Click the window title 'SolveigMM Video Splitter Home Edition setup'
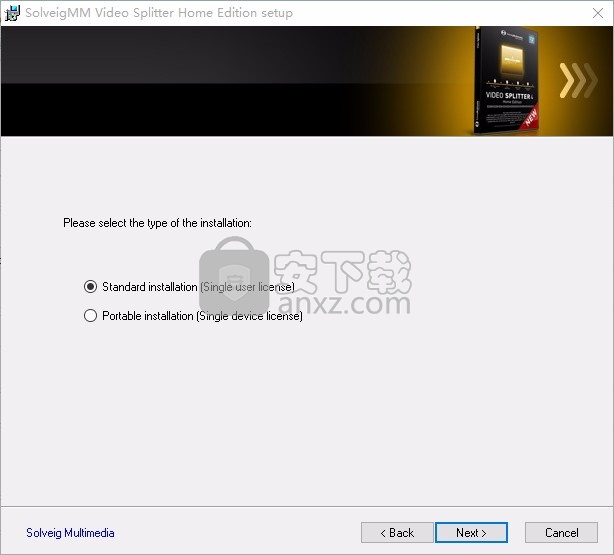The image size is (614, 555). click(x=159, y=13)
